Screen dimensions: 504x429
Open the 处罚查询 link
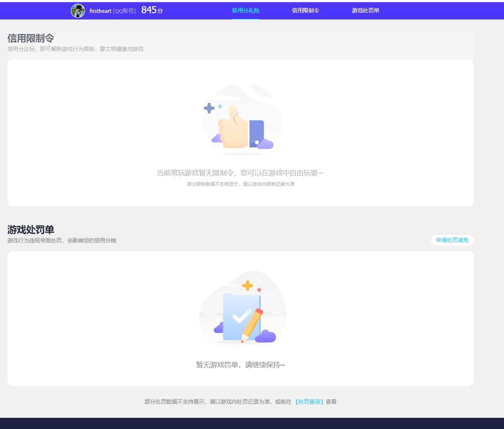pos(309,402)
